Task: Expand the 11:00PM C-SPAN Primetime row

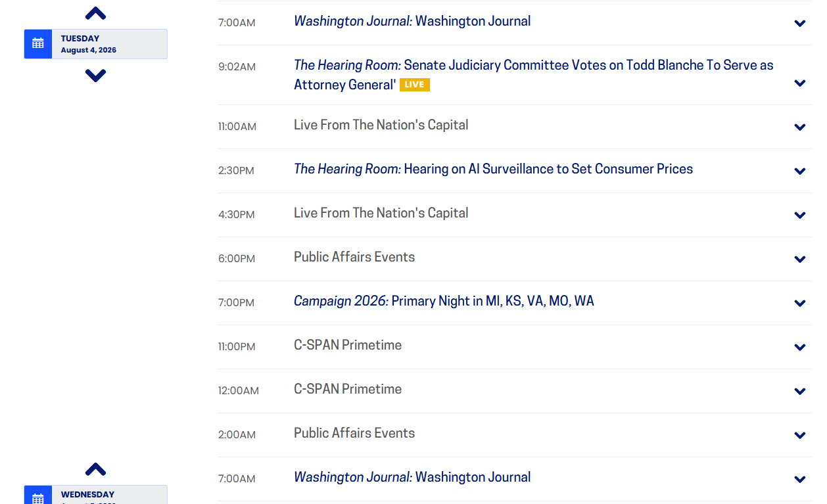Action: tap(800, 348)
